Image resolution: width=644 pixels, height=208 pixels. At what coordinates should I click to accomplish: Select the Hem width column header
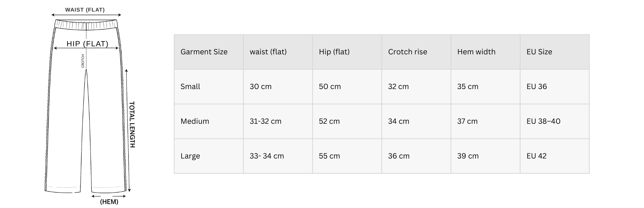[476, 52]
